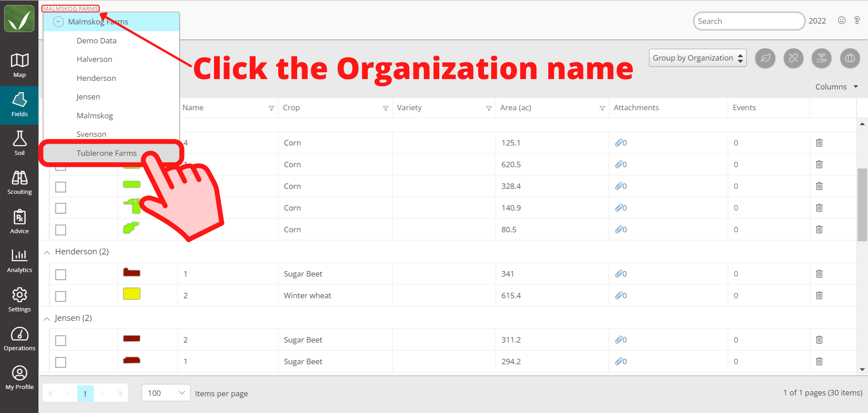
Task: Open the items per page dropdown
Action: (x=166, y=393)
